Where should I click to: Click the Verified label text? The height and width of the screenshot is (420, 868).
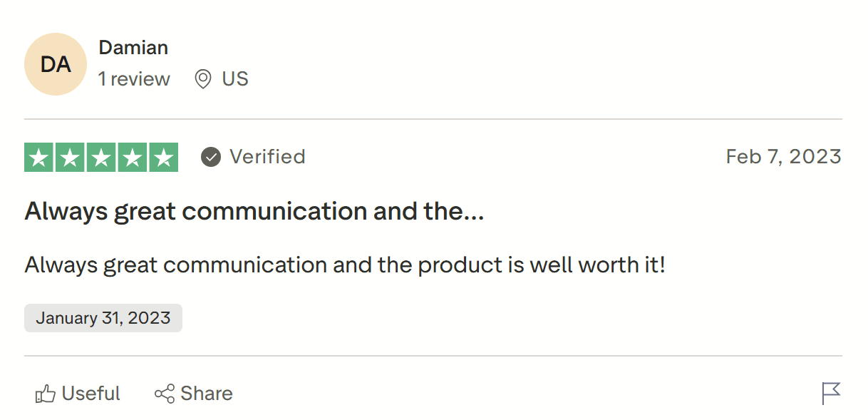267,157
